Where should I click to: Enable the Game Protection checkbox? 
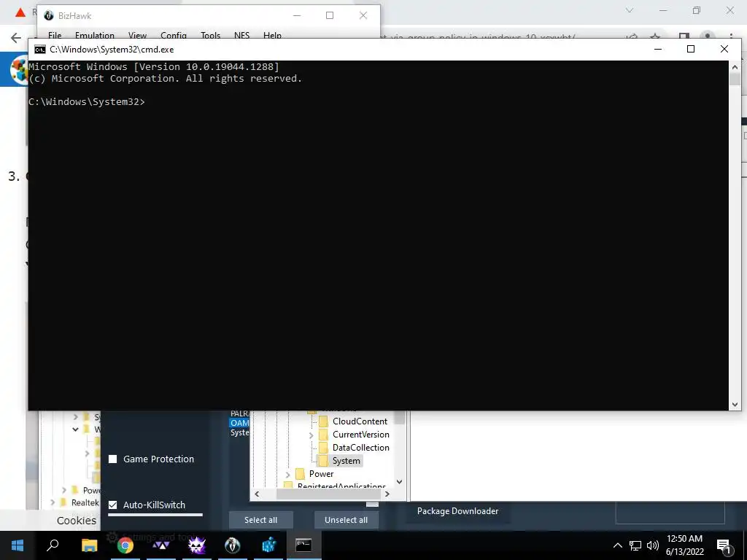113,459
